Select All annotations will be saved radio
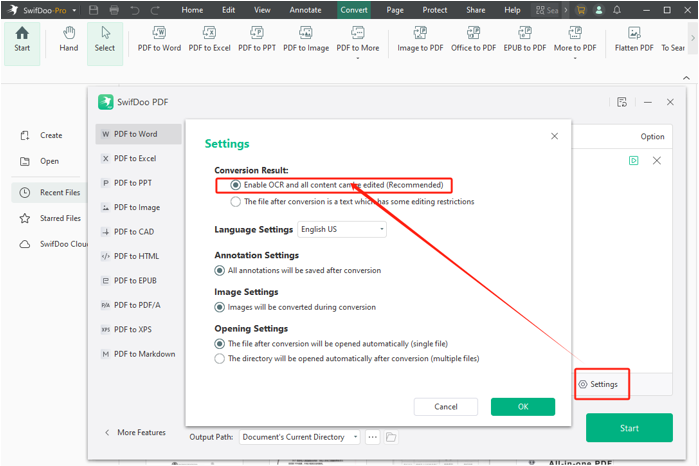This screenshot has width=699, height=466. 219,270
